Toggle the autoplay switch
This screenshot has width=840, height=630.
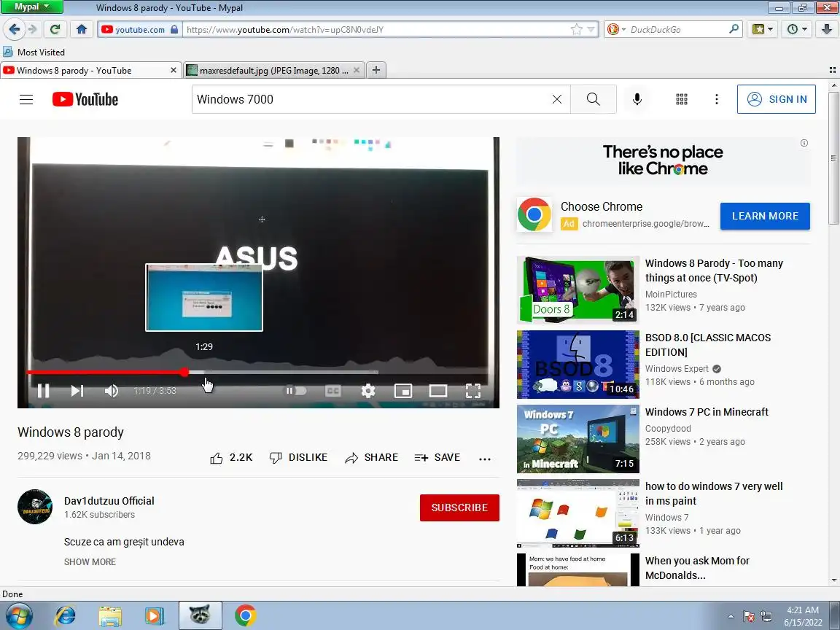tap(296, 391)
